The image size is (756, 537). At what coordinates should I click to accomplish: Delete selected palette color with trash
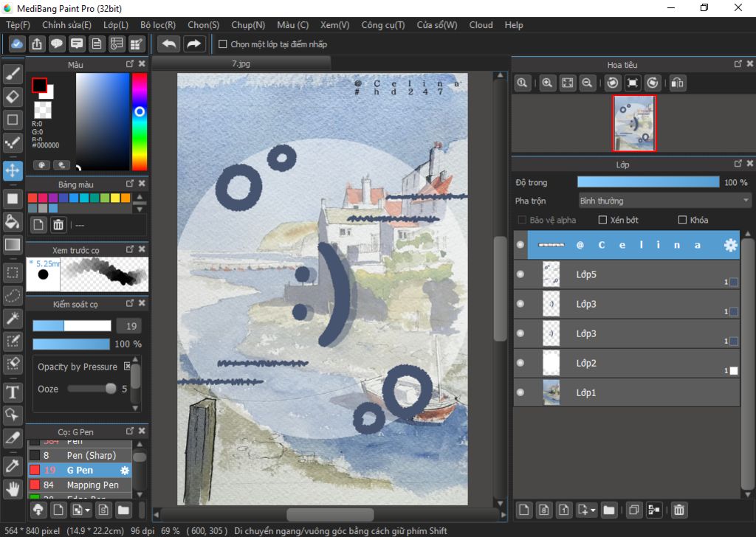point(58,225)
